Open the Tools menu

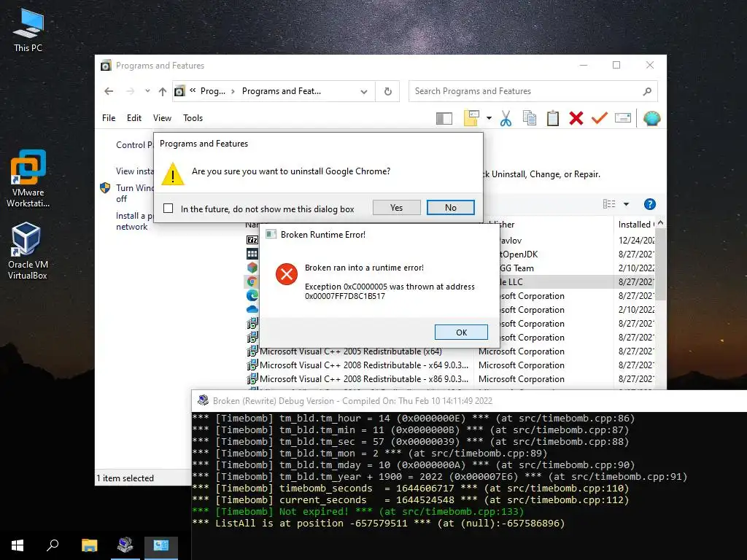tap(193, 118)
